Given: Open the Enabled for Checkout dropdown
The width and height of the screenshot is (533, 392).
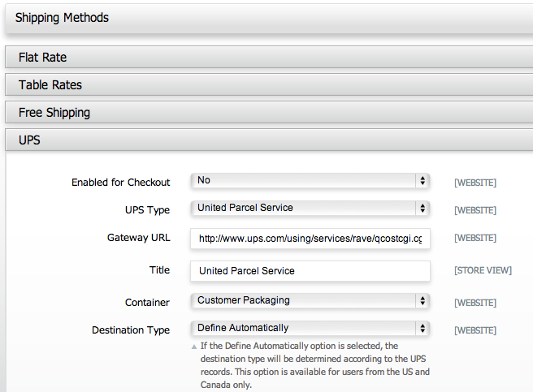Looking at the screenshot, I should tap(310, 180).
